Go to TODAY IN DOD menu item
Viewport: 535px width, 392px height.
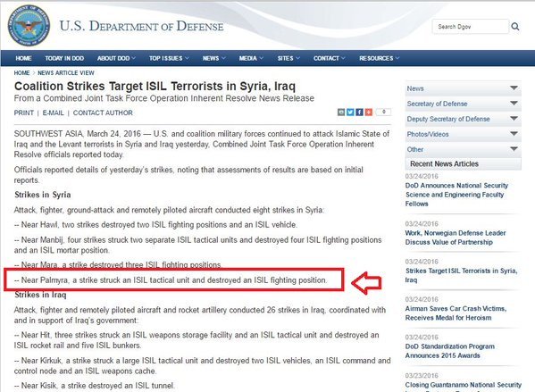(64, 58)
